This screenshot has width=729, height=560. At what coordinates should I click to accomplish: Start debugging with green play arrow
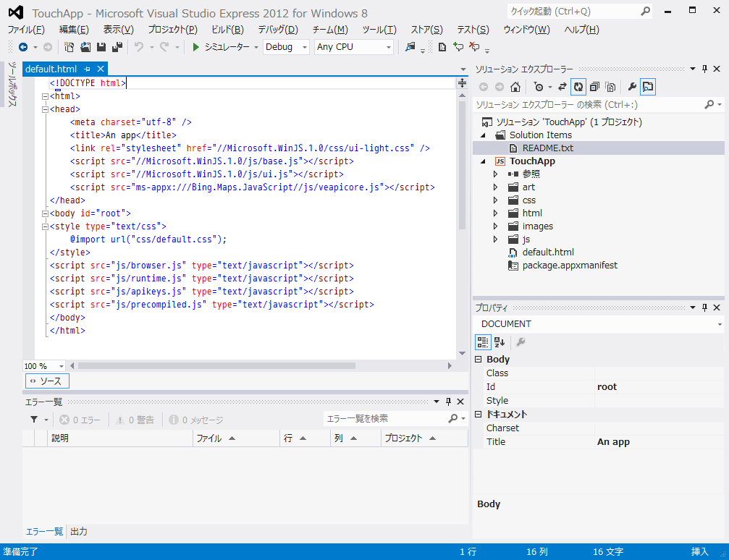[x=195, y=47]
